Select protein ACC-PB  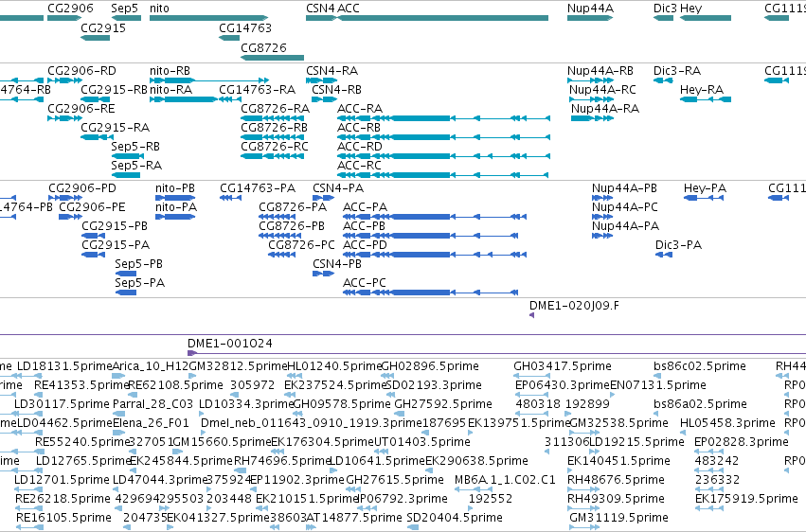[x=430, y=236]
